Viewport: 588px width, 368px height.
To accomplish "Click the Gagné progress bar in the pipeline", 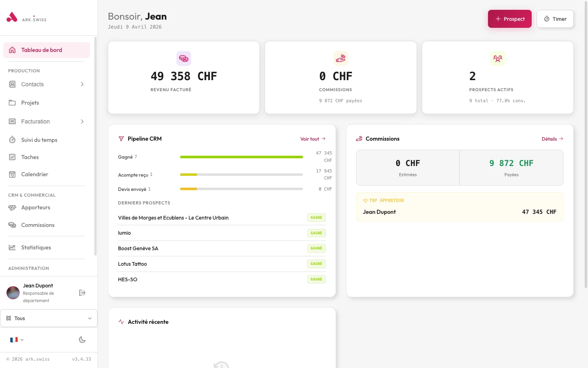I will [241, 157].
